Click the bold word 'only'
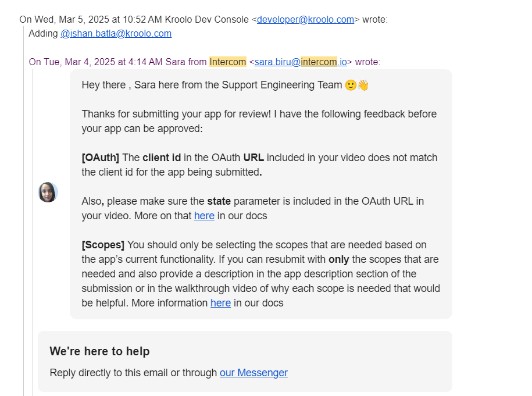 (338, 259)
